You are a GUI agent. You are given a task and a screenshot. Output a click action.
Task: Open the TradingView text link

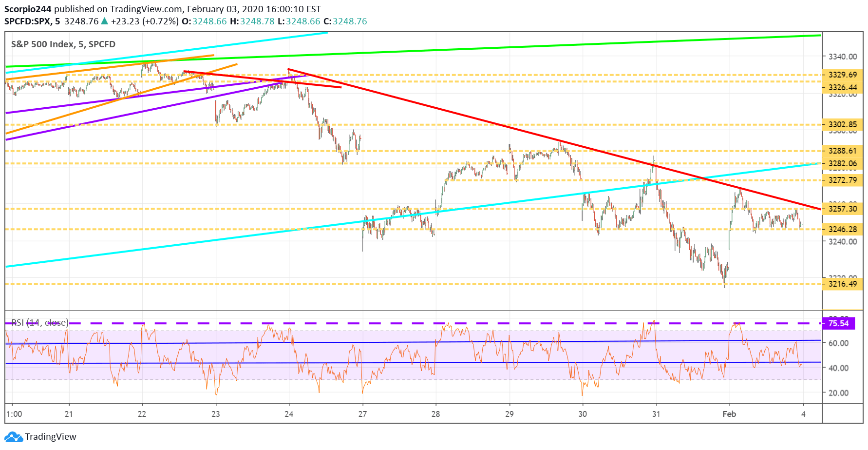[51, 437]
